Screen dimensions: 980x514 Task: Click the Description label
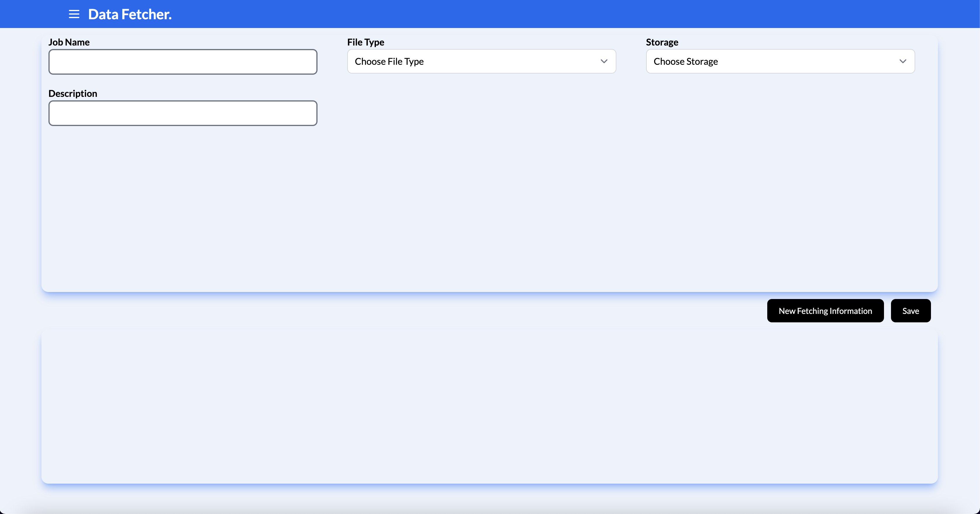tap(73, 93)
